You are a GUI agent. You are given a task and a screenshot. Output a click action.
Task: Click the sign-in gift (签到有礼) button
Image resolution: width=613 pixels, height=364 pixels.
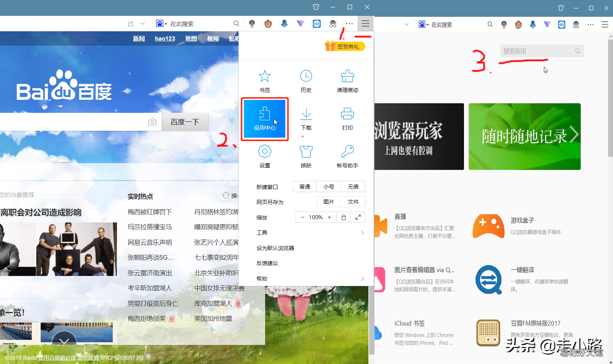tap(345, 46)
